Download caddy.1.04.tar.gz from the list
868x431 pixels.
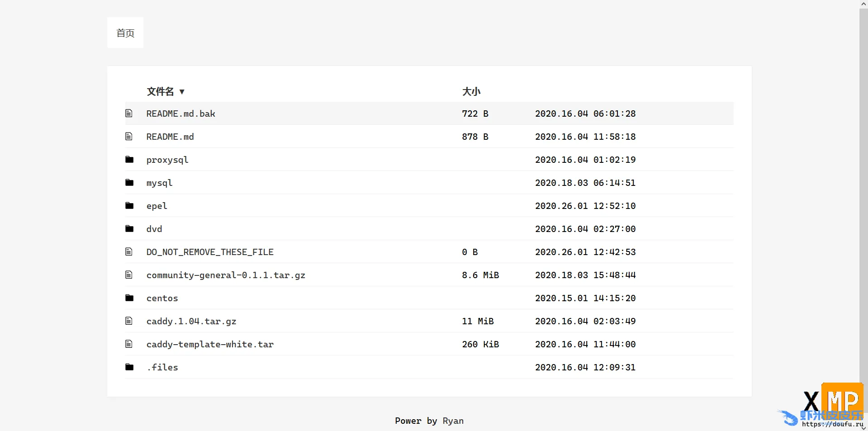pos(191,321)
